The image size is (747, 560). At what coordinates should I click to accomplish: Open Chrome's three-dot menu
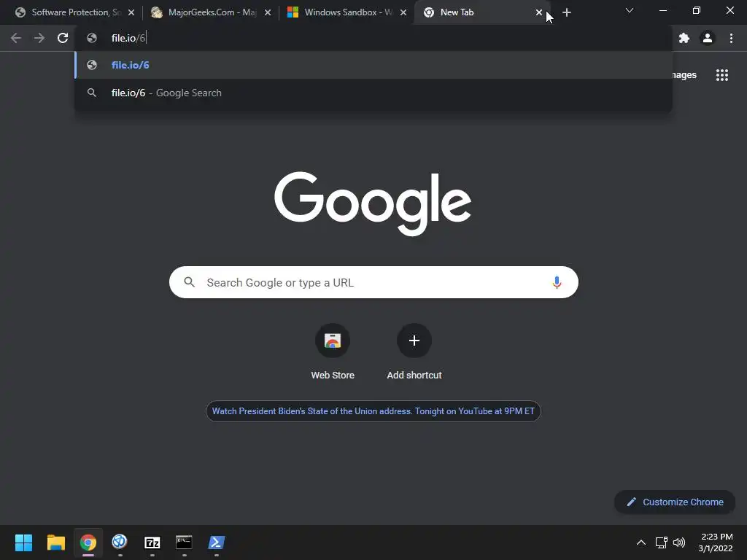(x=731, y=38)
